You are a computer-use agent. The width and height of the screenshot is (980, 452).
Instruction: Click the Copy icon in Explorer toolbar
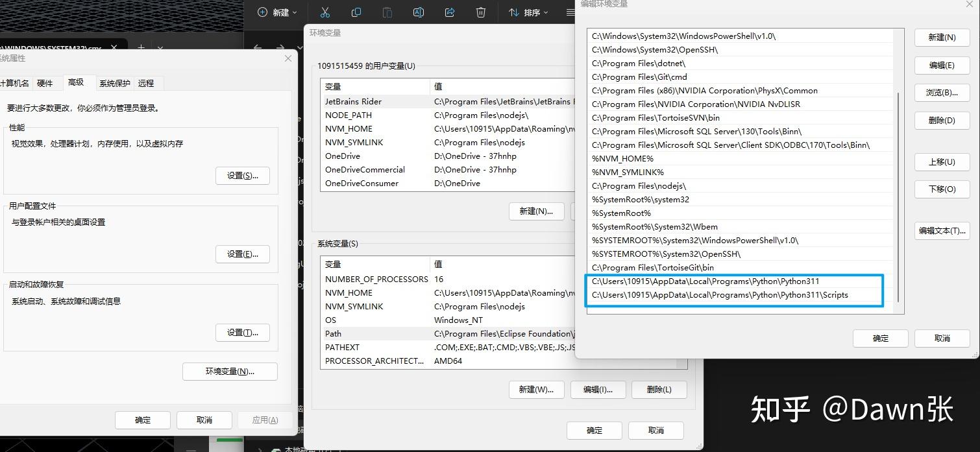coord(356,12)
